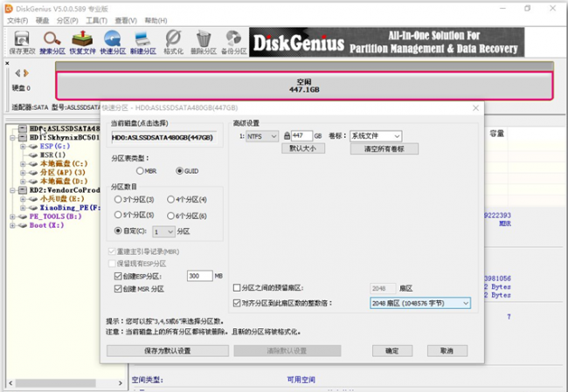Select MSR(1) in the disk tree
This screenshot has height=392, width=568.
click(53, 155)
